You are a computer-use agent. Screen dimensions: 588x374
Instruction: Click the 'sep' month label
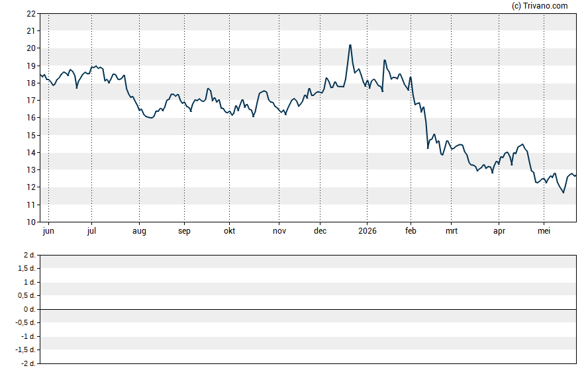pos(184,231)
